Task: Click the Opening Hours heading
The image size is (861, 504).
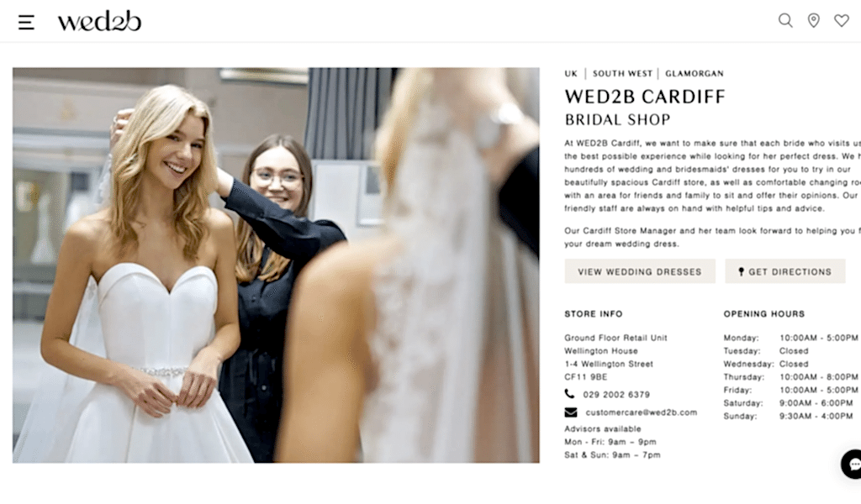Action: coord(763,313)
